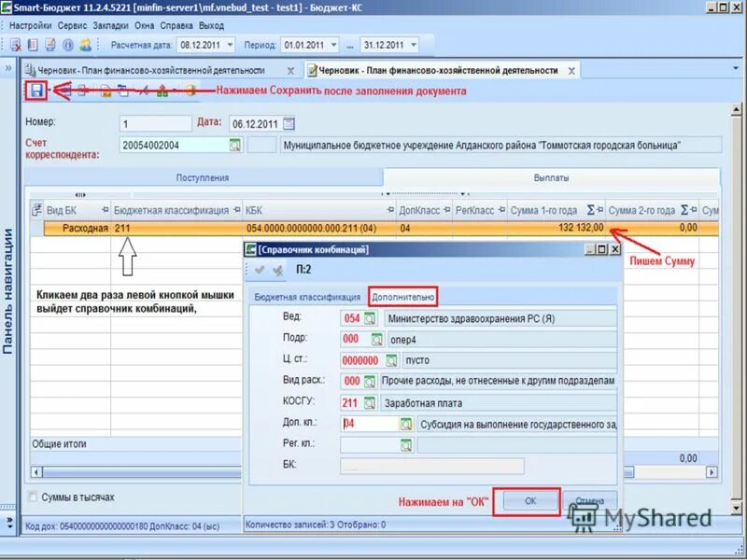Click Выход menu item
This screenshot has height=560, width=747.
[x=212, y=26]
